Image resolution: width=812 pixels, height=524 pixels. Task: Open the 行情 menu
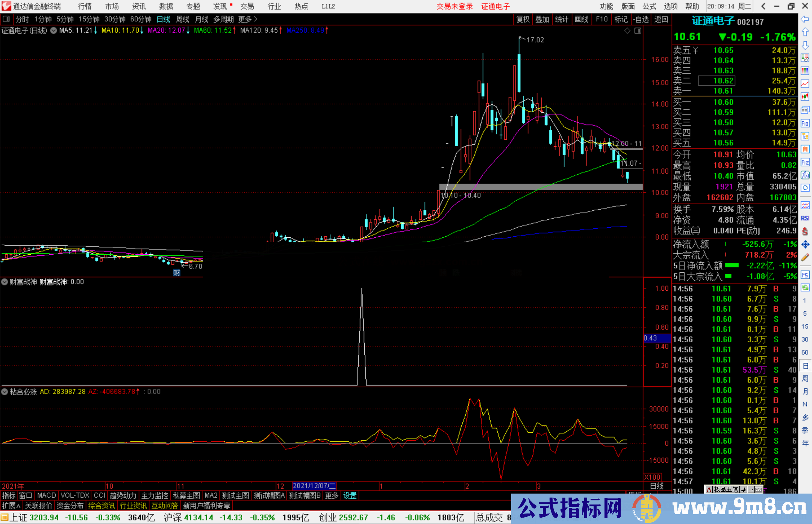pos(85,6)
